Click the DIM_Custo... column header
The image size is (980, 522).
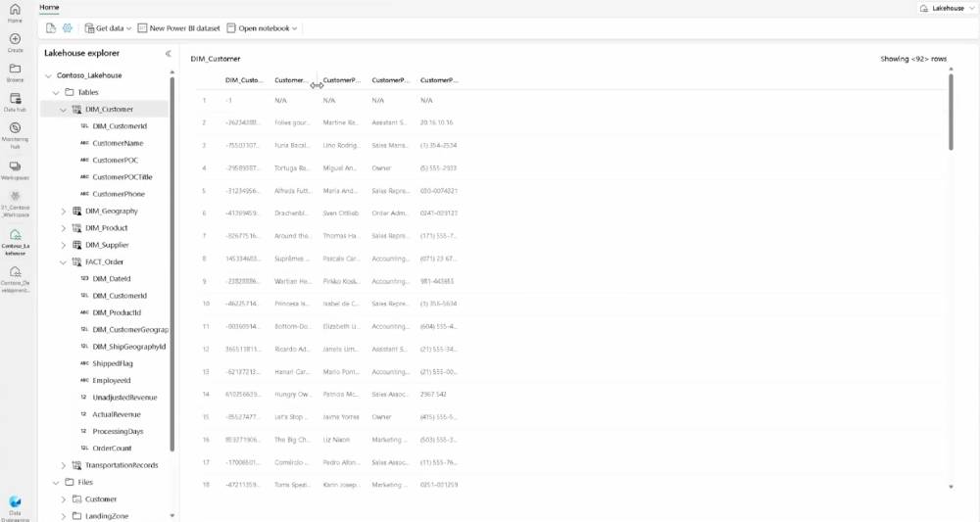244,80
